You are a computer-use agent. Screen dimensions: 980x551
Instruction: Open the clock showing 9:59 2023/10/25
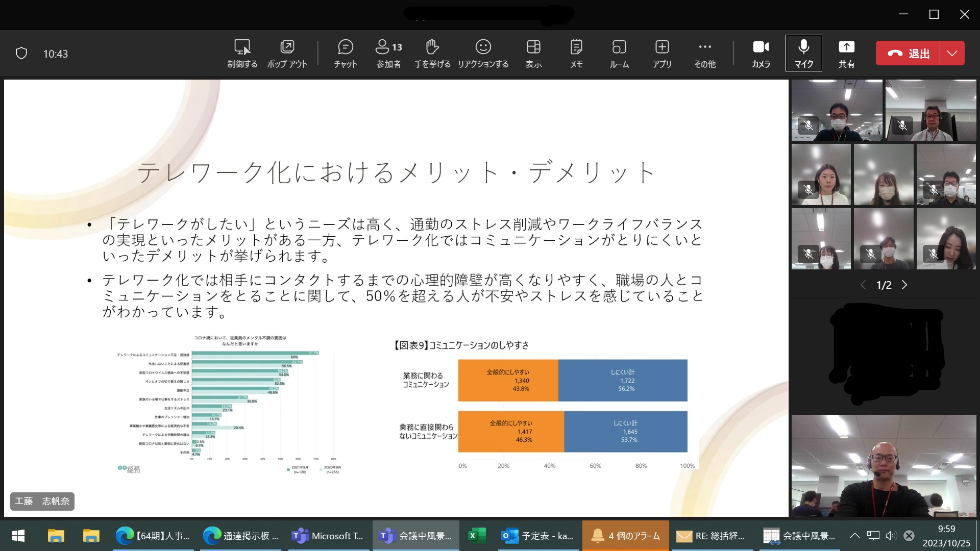(x=946, y=536)
